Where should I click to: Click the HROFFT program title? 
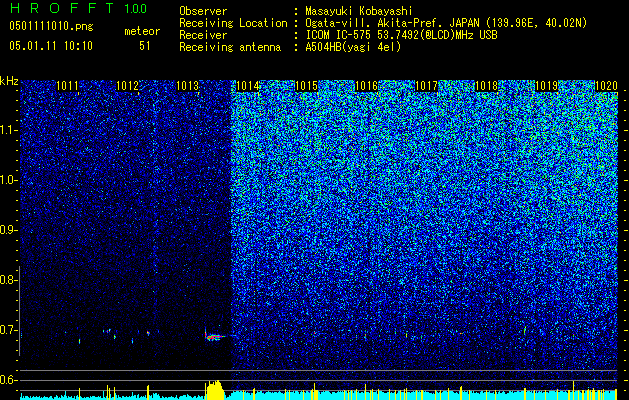coord(61,8)
